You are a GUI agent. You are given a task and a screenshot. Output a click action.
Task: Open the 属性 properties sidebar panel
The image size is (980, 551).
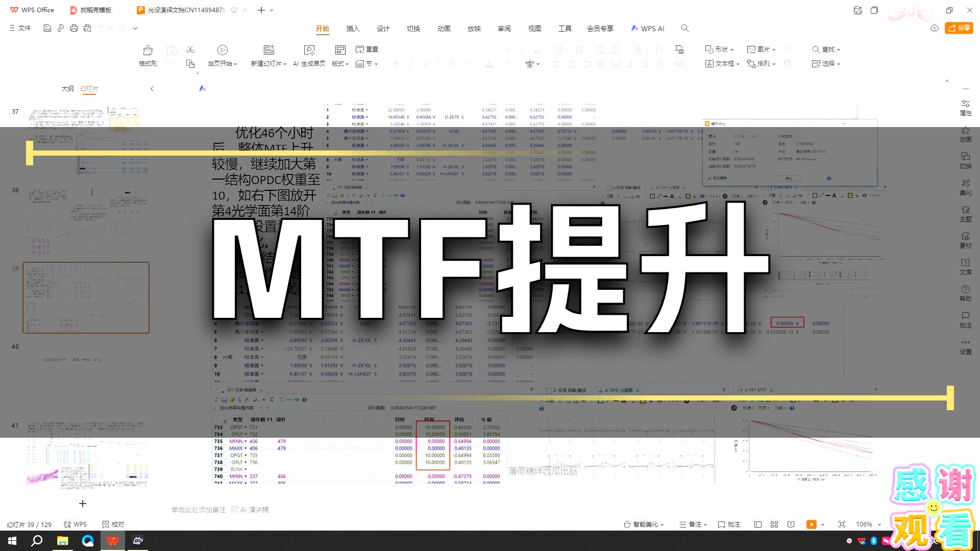click(x=966, y=108)
